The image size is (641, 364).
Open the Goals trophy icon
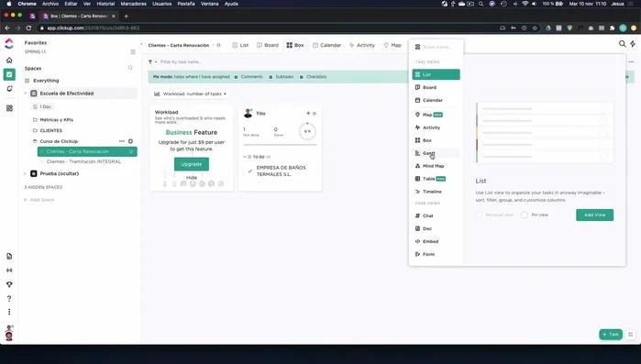tap(9, 284)
